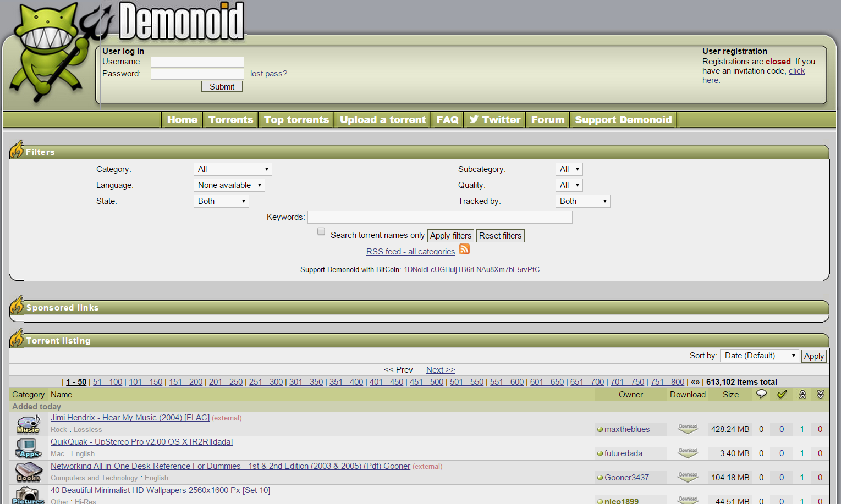Download the Networking For Dummies torrent
The height and width of the screenshot is (504, 841).
(x=688, y=477)
